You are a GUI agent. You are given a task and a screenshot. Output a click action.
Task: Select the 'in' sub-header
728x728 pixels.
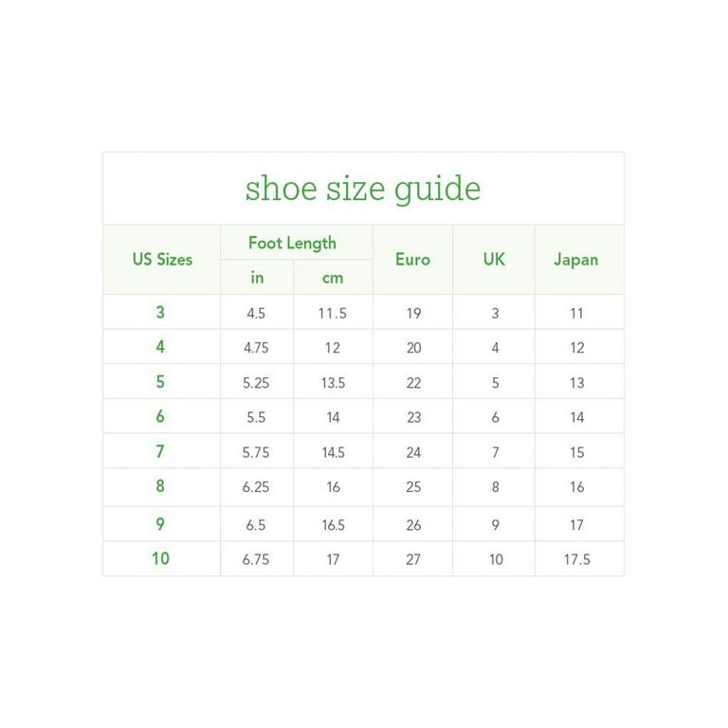click(x=257, y=277)
